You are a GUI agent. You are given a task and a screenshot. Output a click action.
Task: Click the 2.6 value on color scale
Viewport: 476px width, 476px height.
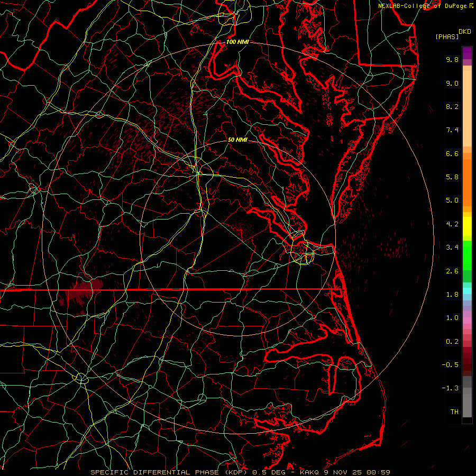452,271
